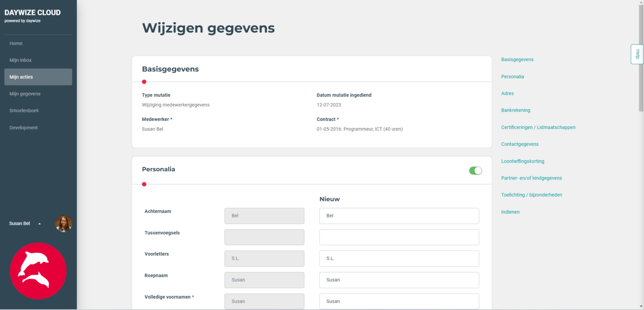
Task: Disable the Personalia section toggle
Action: (x=475, y=171)
